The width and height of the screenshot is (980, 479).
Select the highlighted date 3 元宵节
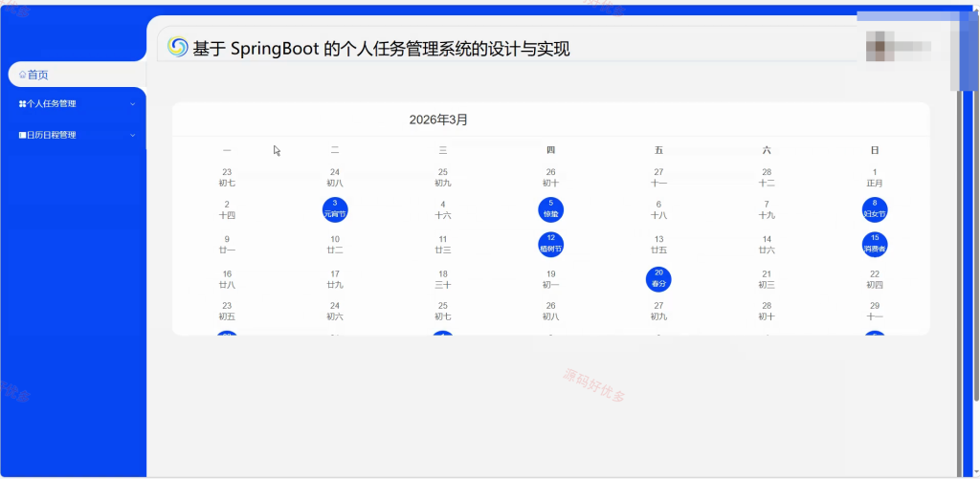tap(335, 208)
